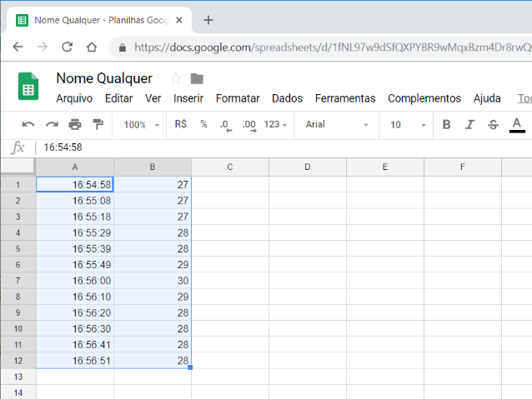The image size is (532, 399).
Task: Close the Nome Qualquer browser tab
Action: [x=179, y=20]
